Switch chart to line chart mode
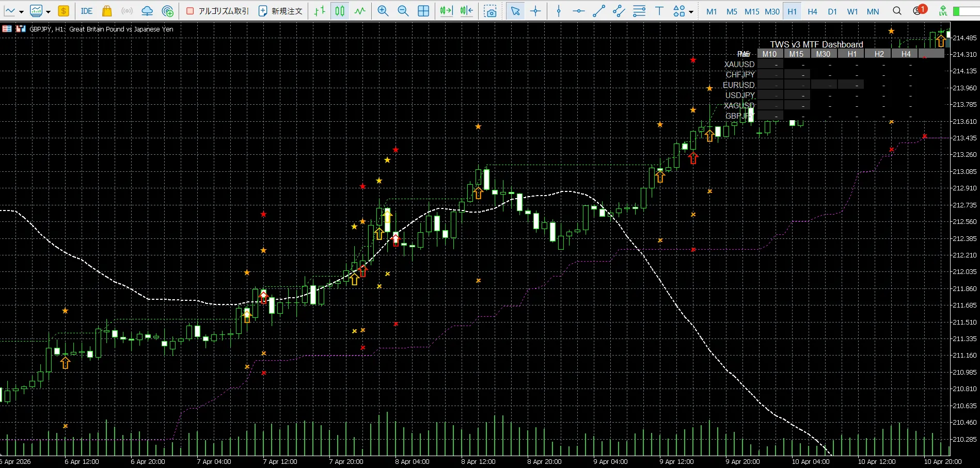 pos(360,11)
